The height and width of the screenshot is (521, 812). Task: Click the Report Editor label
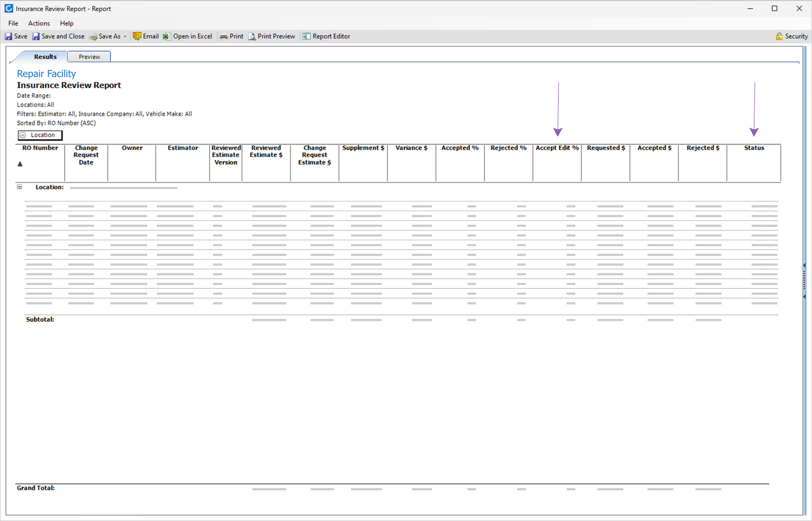(331, 36)
